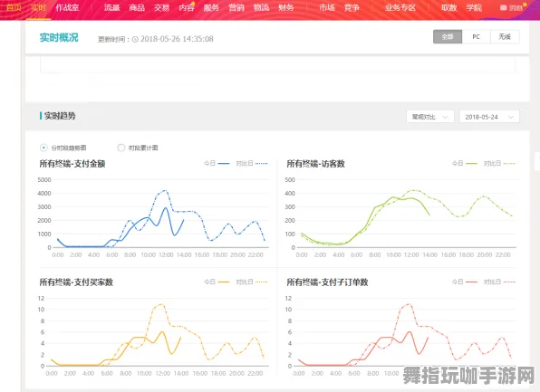
Task: Open the 业务专区 menu item
Action: tap(400, 7)
